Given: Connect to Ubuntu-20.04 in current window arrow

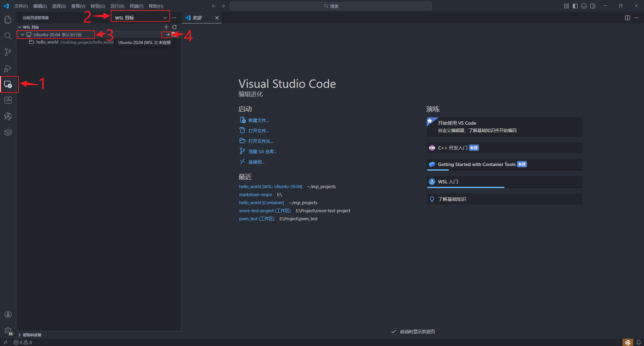Looking at the screenshot, I should pyautogui.click(x=167, y=35).
